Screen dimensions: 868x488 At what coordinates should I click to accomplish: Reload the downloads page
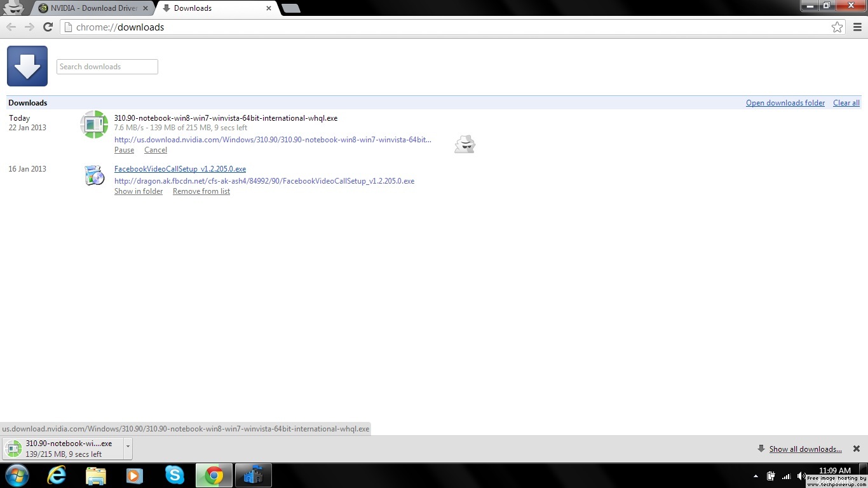coord(48,27)
